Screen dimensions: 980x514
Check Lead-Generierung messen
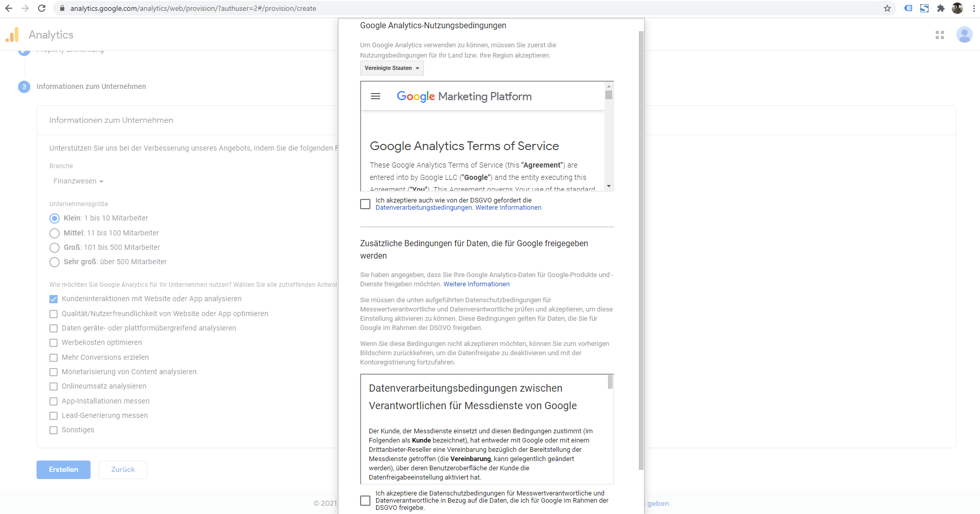(x=54, y=416)
